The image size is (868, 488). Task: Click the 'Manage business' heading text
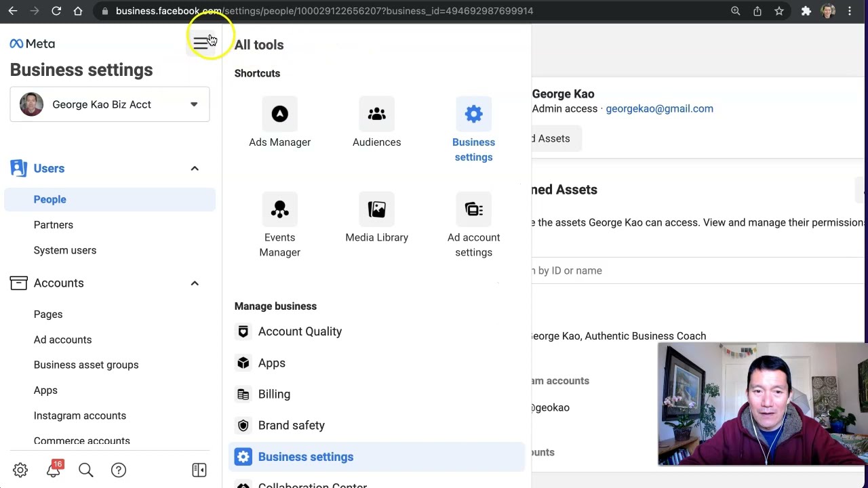click(x=275, y=306)
